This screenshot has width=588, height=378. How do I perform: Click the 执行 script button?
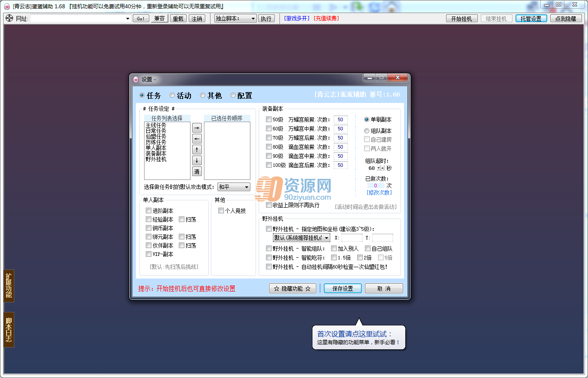coord(266,19)
